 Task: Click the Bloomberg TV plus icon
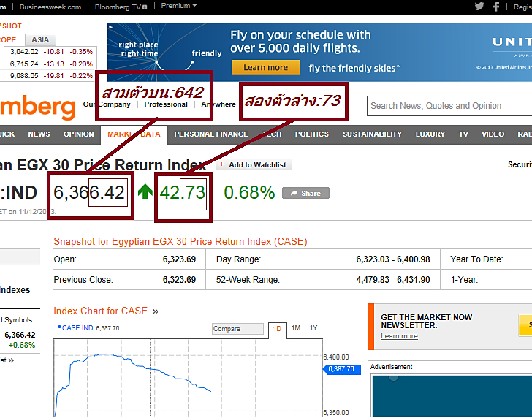[145, 7]
